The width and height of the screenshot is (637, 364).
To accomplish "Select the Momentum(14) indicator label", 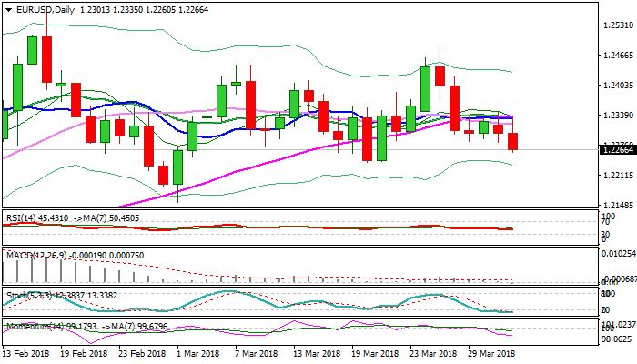I will 35,326.
